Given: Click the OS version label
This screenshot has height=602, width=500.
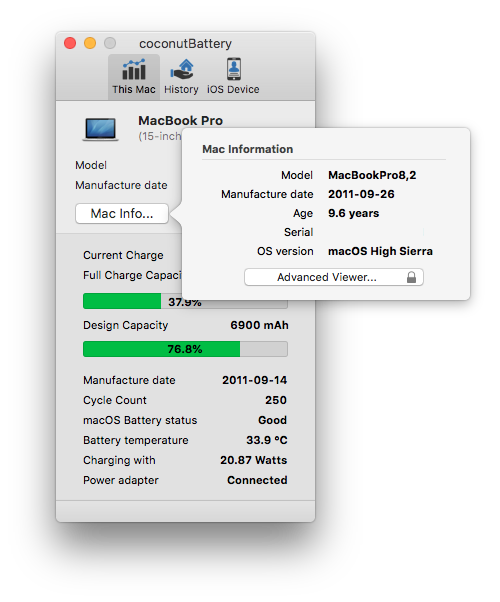Looking at the screenshot, I should click(285, 251).
